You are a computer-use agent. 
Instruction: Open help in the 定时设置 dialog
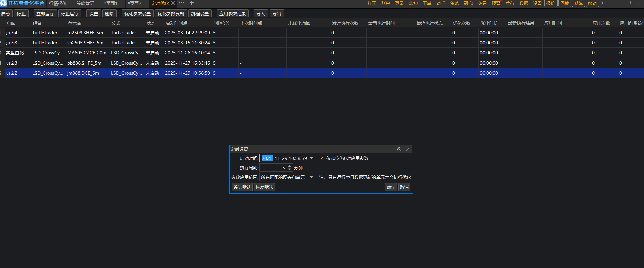point(399,149)
